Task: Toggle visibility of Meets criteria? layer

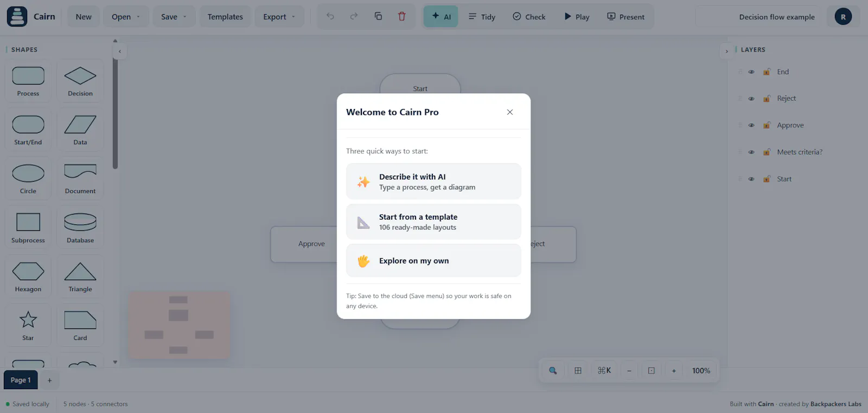Action: point(751,152)
